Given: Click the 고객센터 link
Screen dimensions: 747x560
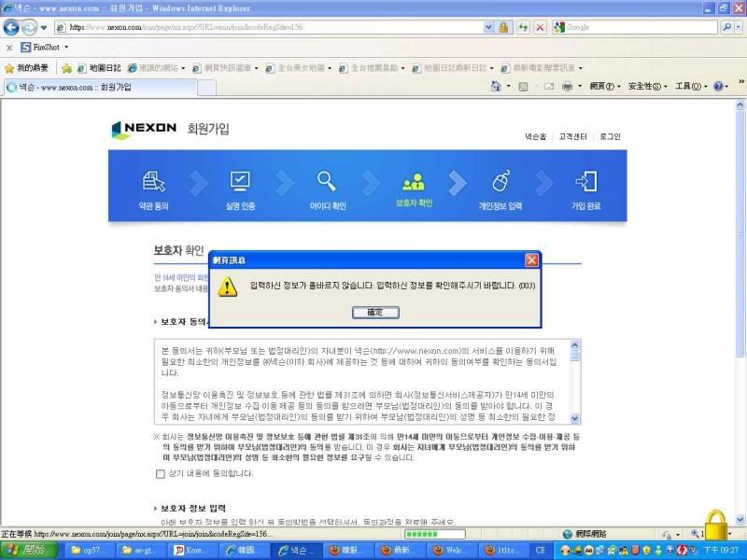Looking at the screenshot, I should (x=572, y=136).
